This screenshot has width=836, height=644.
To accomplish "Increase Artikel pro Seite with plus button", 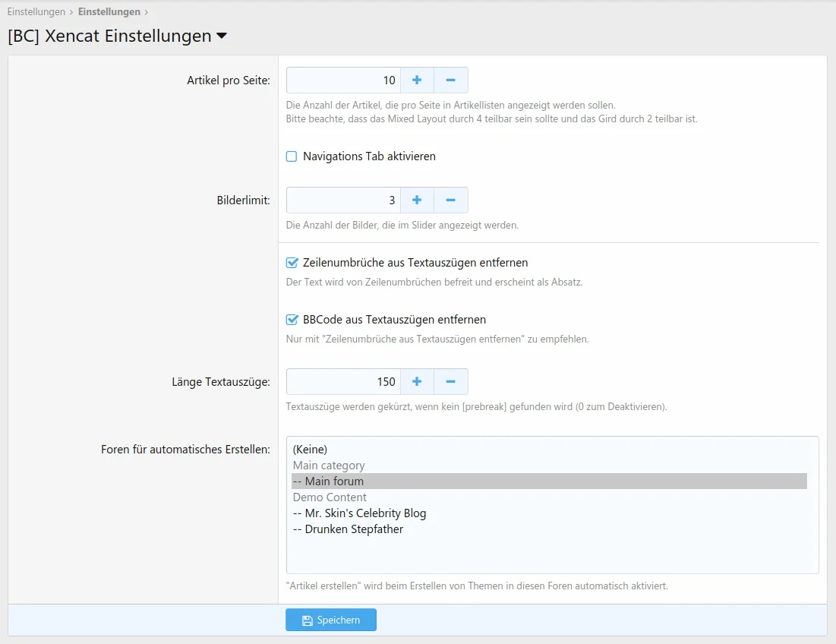I will click(x=417, y=80).
